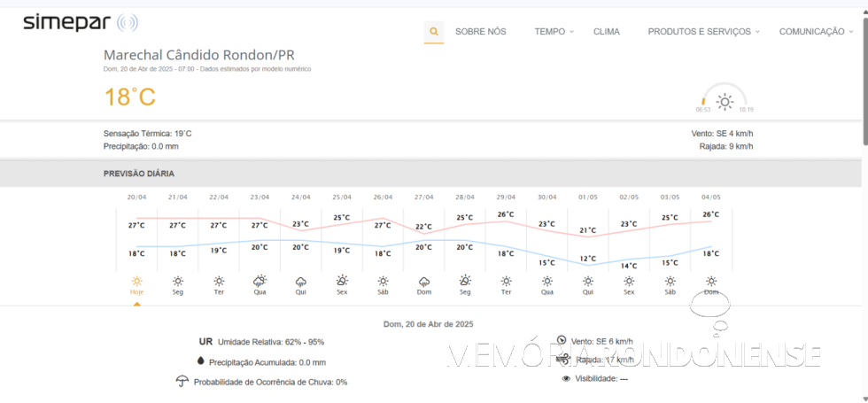This screenshot has height=403, width=868.
Task: Select Sunday 27/04 rainy weather icon
Action: point(424,281)
